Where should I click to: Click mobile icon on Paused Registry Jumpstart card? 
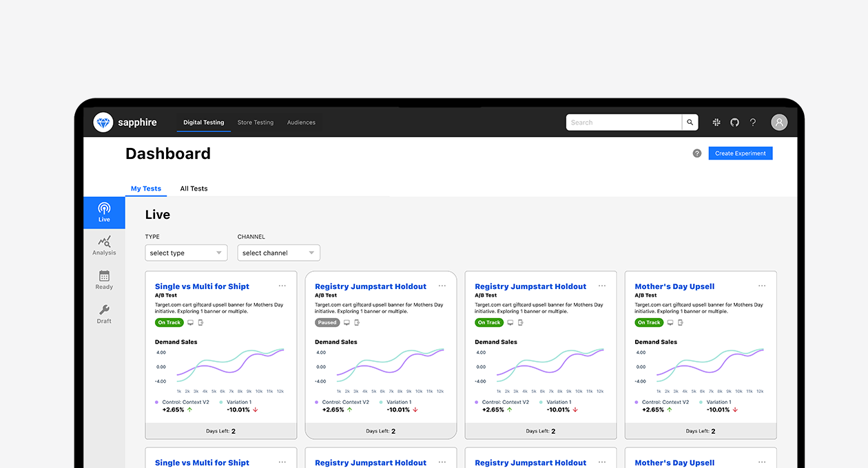(357, 322)
